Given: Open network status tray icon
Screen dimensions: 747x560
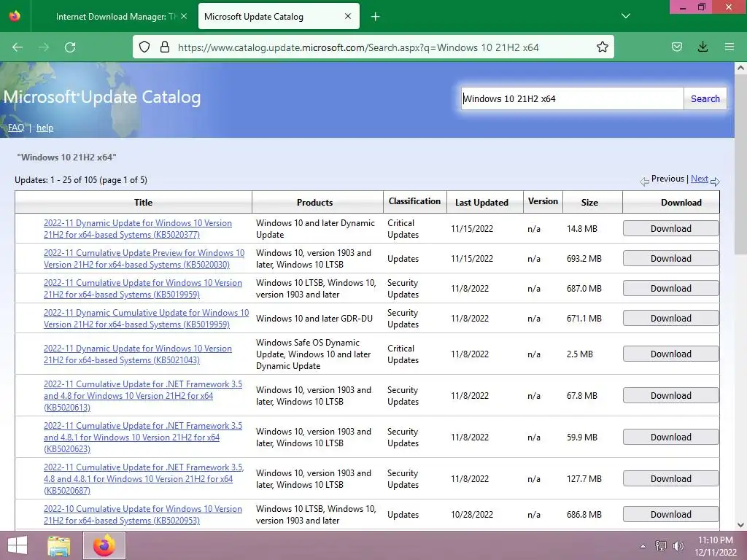Looking at the screenshot, I should (660, 546).
